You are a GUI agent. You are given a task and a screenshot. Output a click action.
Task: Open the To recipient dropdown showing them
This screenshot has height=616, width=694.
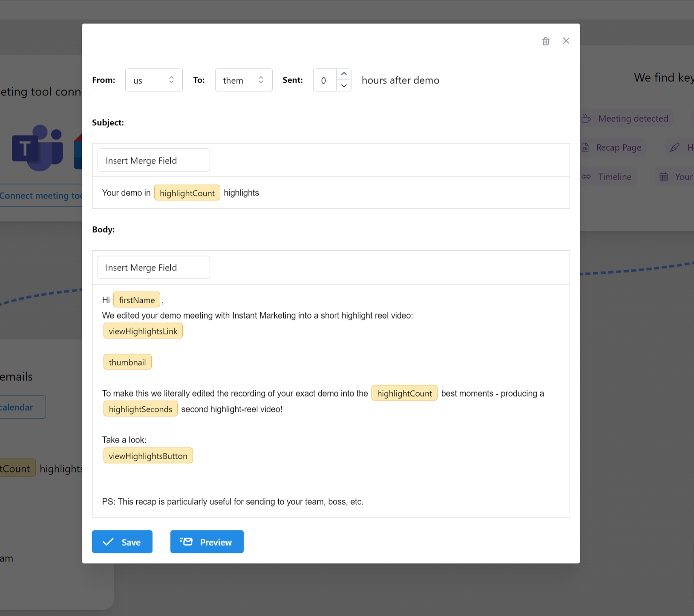click(x=243, y=80)
